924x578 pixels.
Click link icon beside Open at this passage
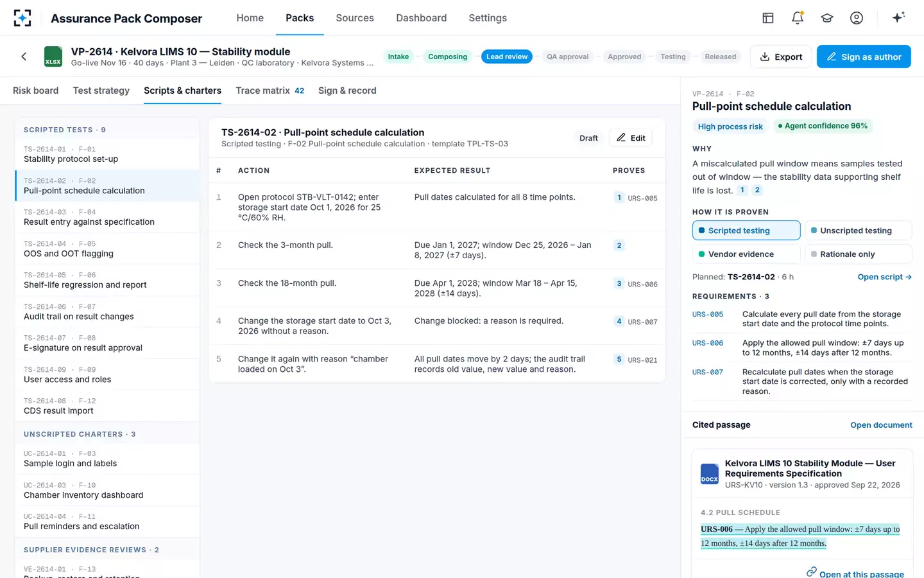tap(812, 572)
